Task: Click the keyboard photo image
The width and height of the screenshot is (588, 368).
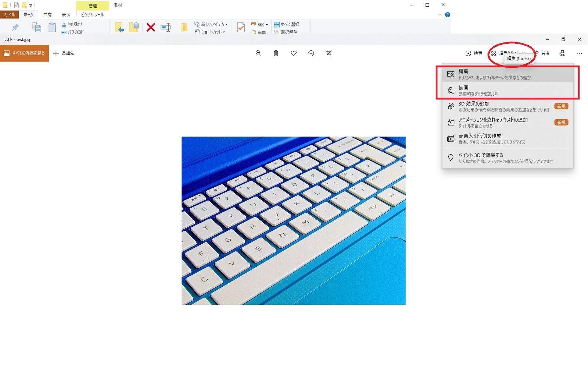Action: pos(294,221)
